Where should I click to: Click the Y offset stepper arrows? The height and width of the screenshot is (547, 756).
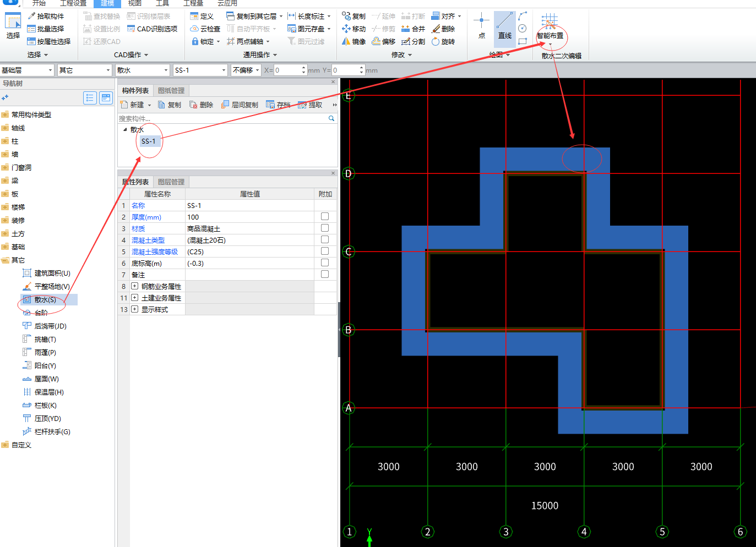(361, 70)
